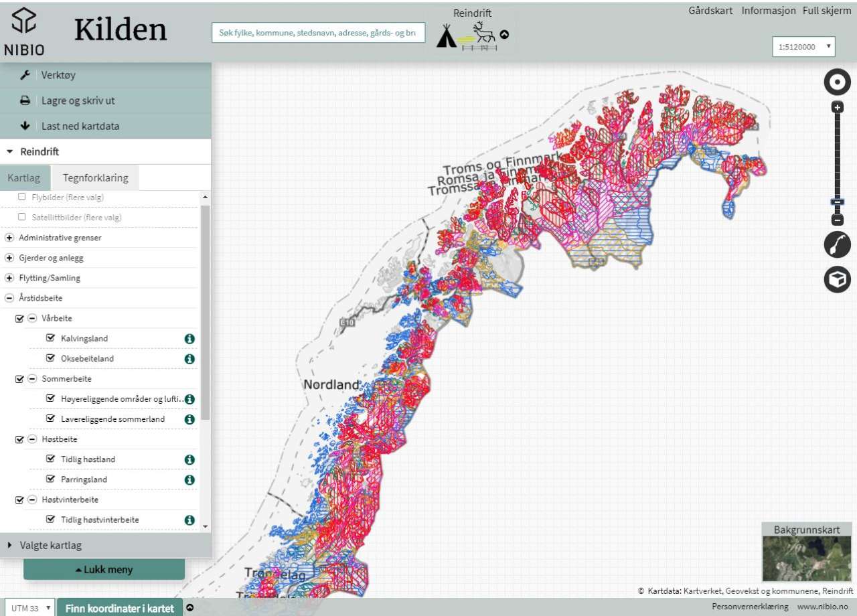Click the download arrow icon beside Last ned kartdata
Viewport: 857px width, 616px height.
click(x=25, y=126)
